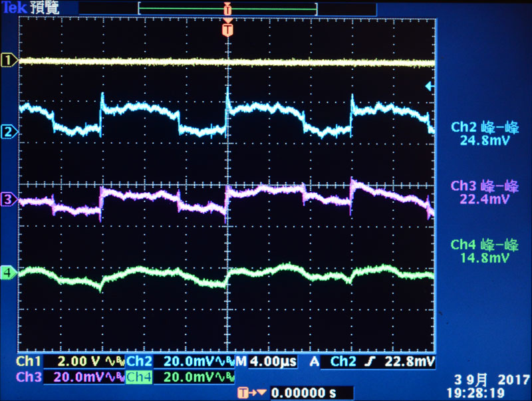Click the T marker in overview bar
The height and width of the screenshot is (401, 532).
pos(227,9)
